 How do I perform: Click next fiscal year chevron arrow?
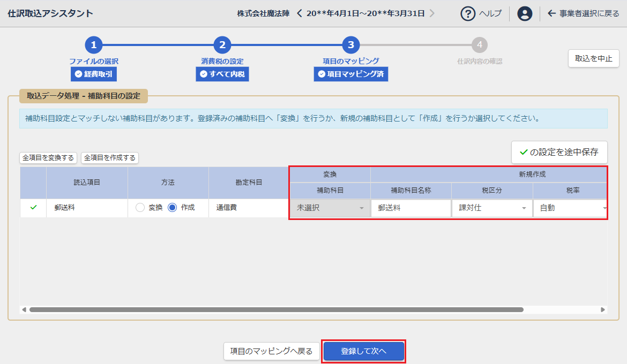pyautogui.click(x=432, y=13)
